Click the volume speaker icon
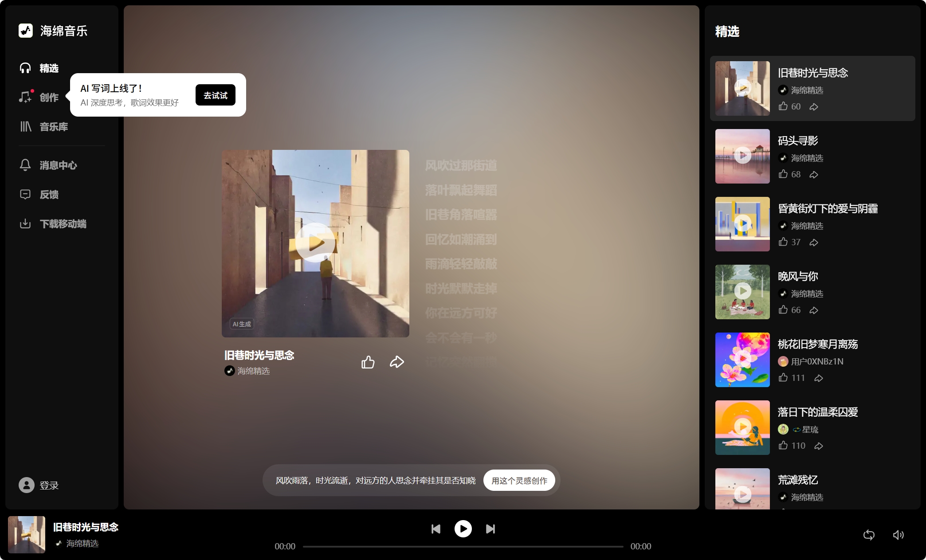926x560 pixels. click(x=898, y=535)
